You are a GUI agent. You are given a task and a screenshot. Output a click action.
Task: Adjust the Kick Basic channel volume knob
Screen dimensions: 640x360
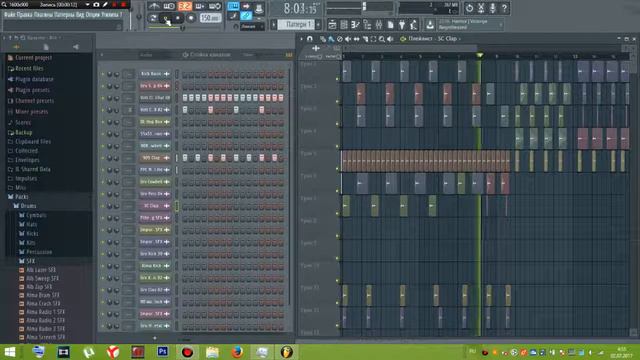(x=117, y=74)
